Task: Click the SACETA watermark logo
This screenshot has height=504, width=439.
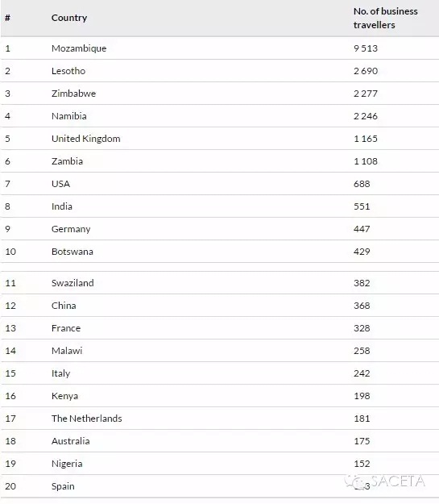Action: 384,481
